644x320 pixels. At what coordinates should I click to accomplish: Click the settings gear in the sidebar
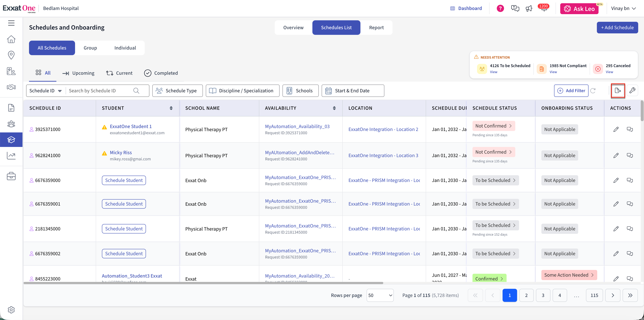coord(11,310)
